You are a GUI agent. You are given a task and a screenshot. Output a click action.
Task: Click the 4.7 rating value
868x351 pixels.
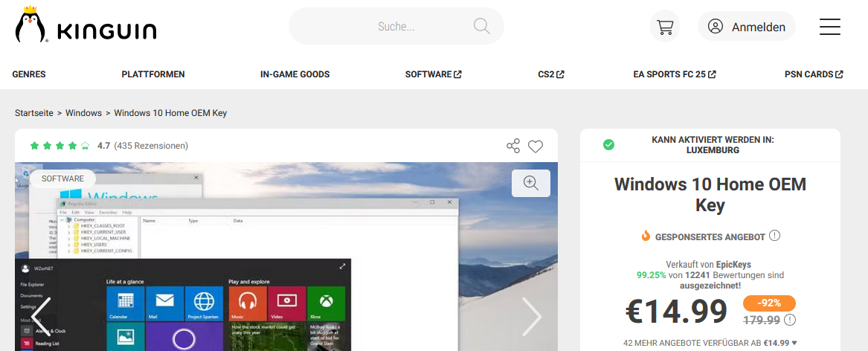point(103,146)
